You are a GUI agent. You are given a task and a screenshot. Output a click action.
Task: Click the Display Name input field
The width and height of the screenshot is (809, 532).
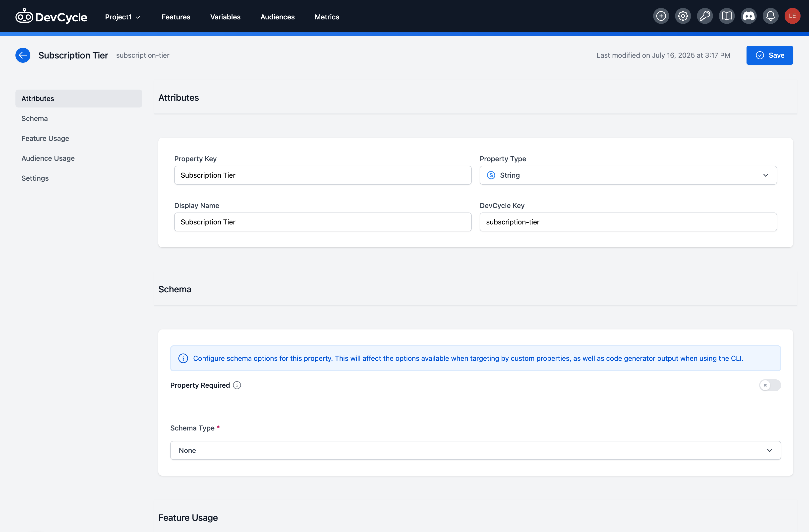[322, 222]
